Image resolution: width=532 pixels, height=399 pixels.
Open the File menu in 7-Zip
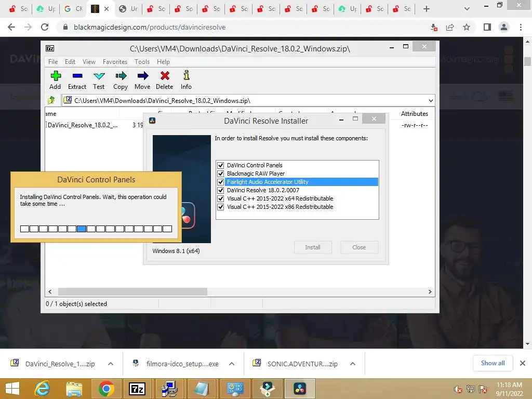click(x=53, y=62)
